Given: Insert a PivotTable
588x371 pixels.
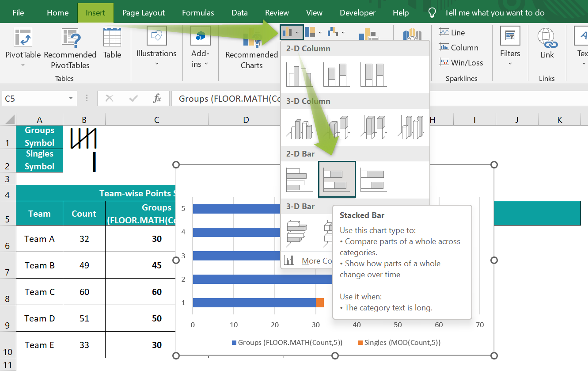Looking at the screenshot, I should point(23,48).
